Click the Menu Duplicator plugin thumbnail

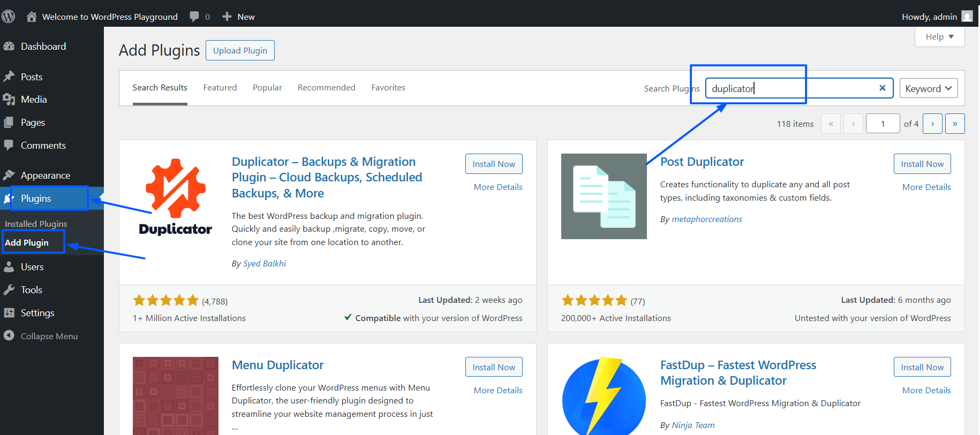(x=176, y=396)
